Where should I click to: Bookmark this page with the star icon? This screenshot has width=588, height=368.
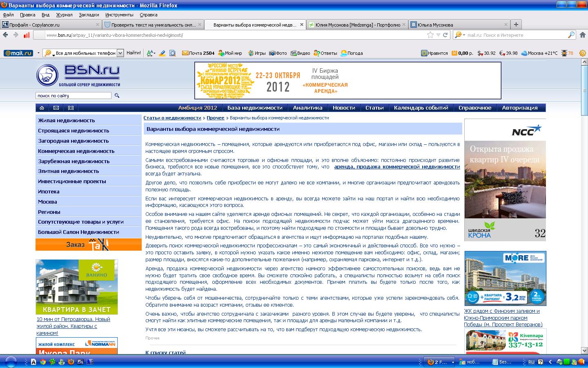[430, 35]
